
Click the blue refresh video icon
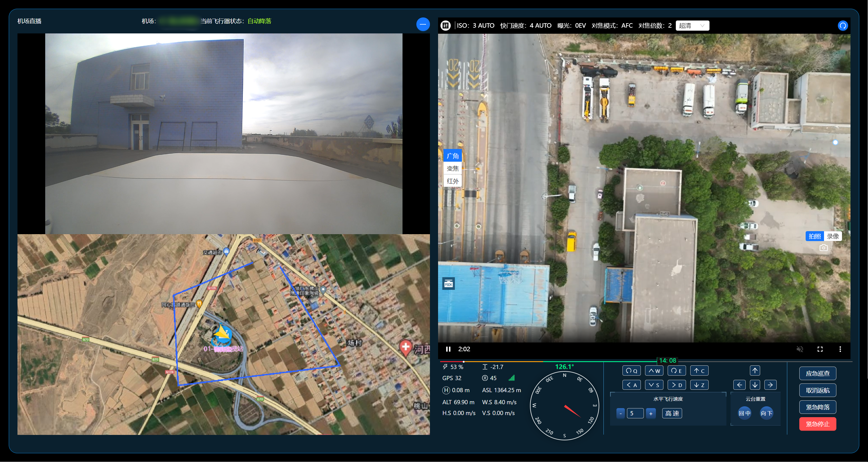point(842,26)
